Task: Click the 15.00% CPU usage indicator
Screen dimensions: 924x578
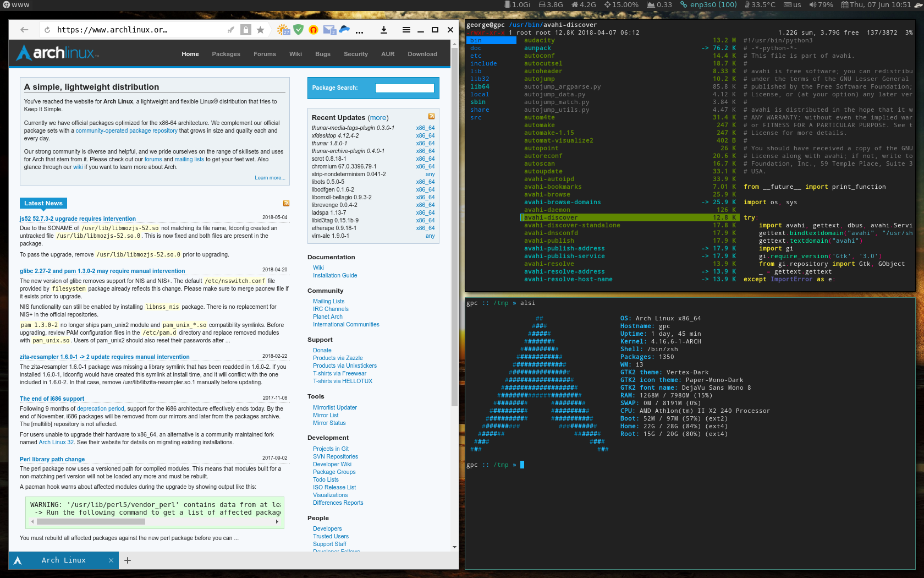Action: pos(621,4)
